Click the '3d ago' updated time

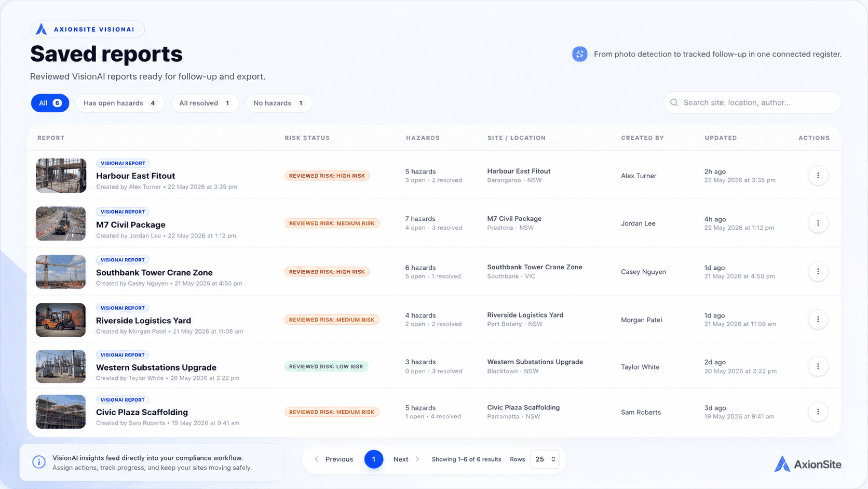click(x=715, y=408)
